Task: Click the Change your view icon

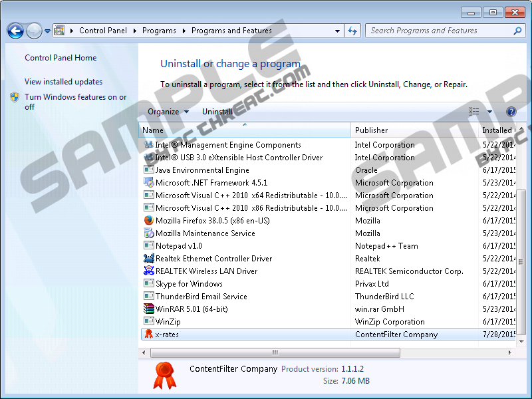Action: (474, 112)
